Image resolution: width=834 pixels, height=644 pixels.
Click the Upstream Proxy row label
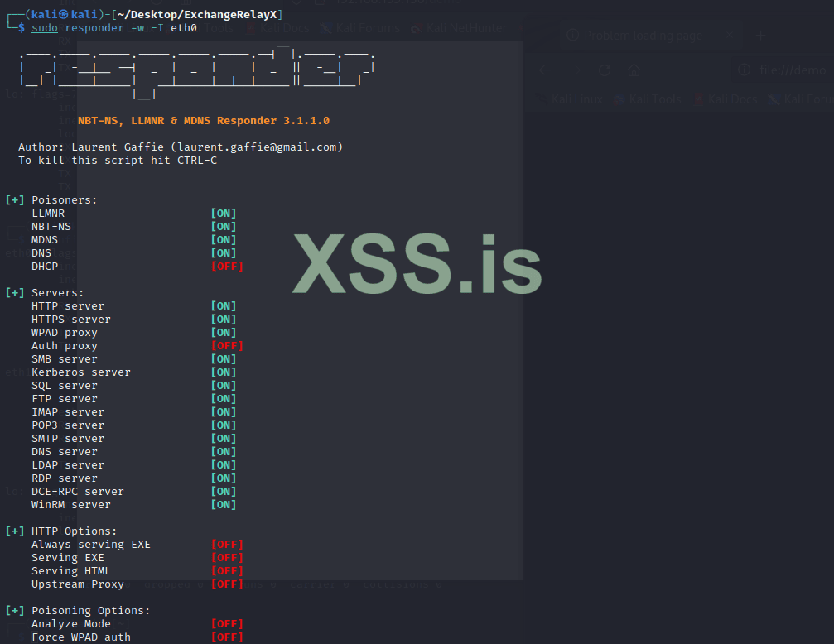coord(78,584)
